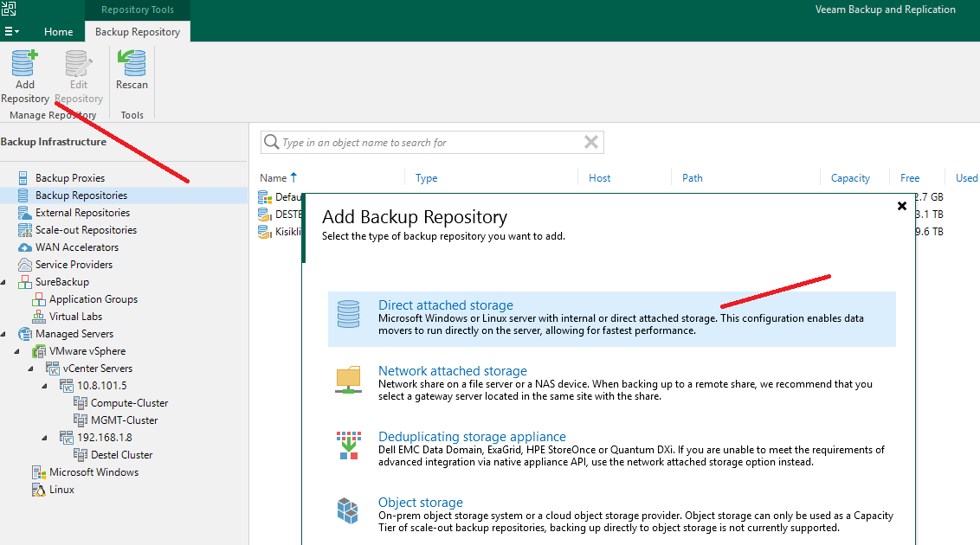This screenshot has width=980, height=545.
Task: Choose Deduplicating storage appliance option
Action: 612,449
